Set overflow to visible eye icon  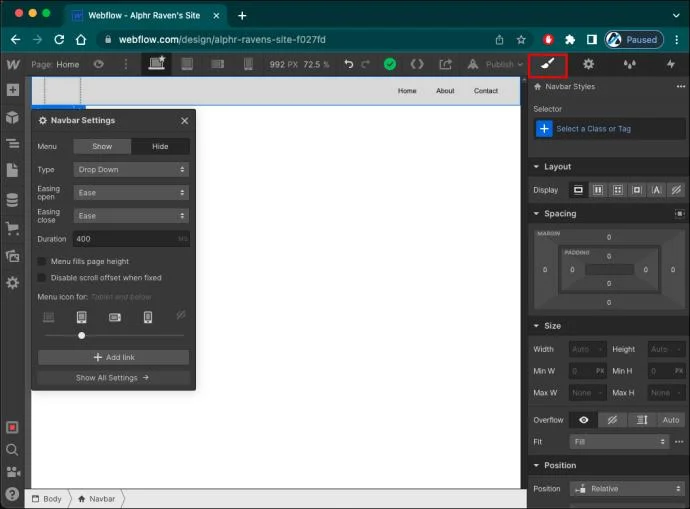(x=584, y=420)
